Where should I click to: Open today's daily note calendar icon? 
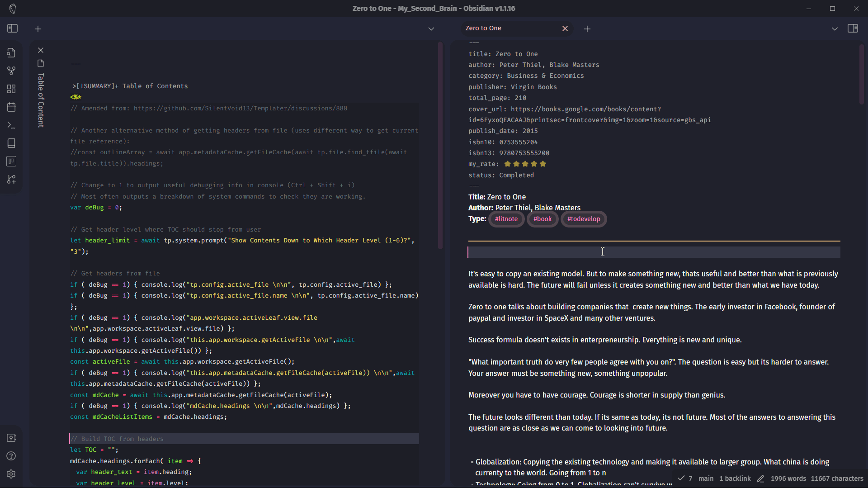11,107
